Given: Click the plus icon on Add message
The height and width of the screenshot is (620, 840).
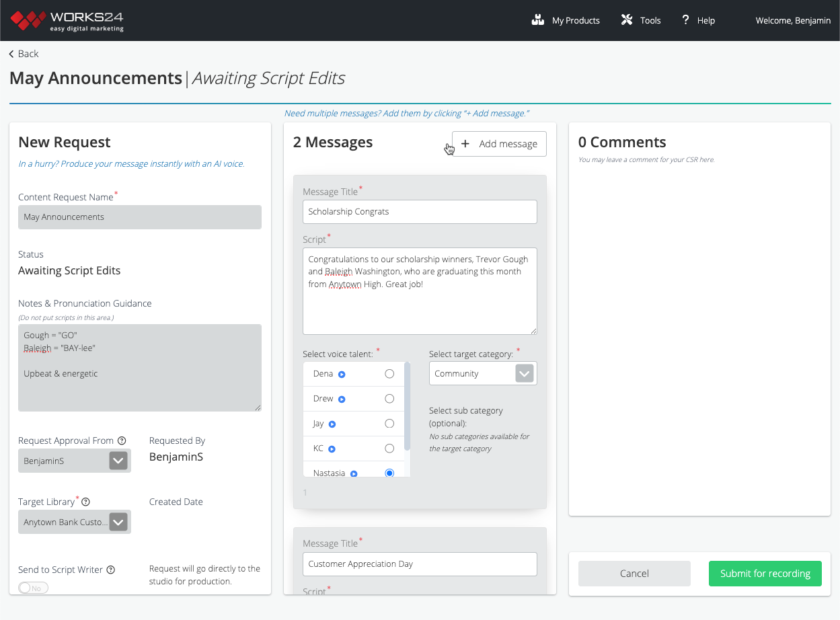Looking at the screenshot, I should (465, 144).
